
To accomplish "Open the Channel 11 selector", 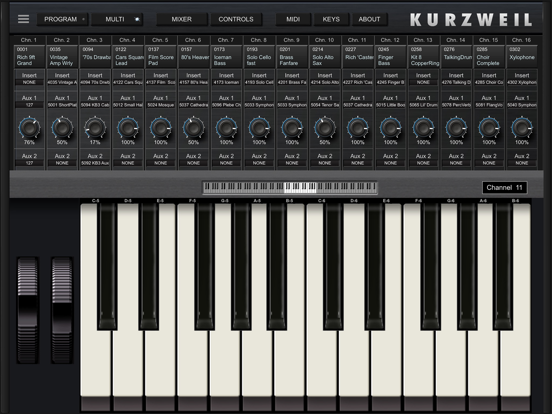I will point(504,188).
